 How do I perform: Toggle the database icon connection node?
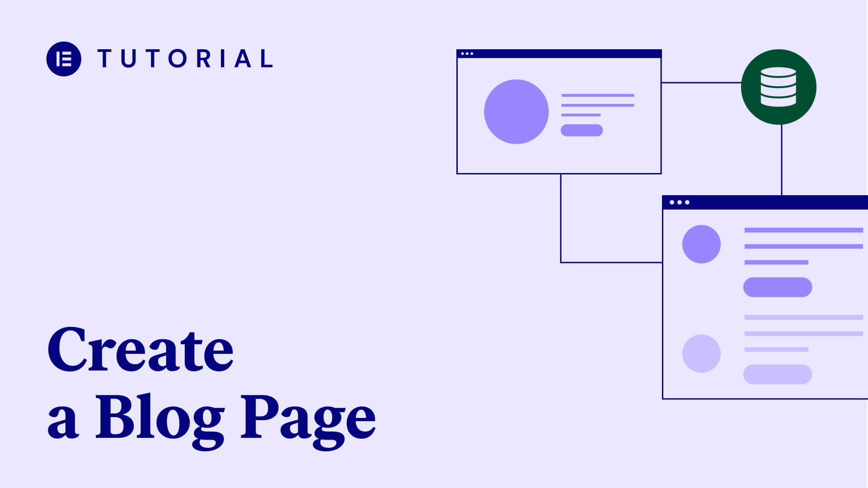778,87
